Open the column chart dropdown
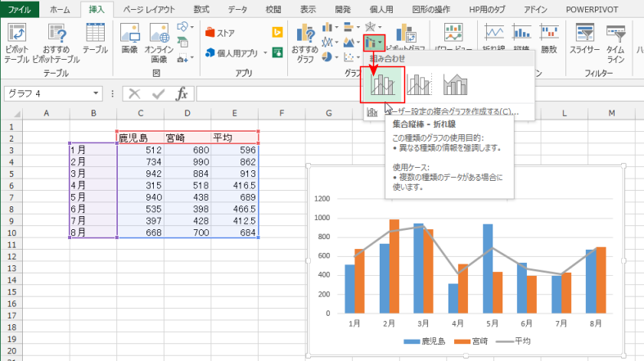 coord(330,28)
